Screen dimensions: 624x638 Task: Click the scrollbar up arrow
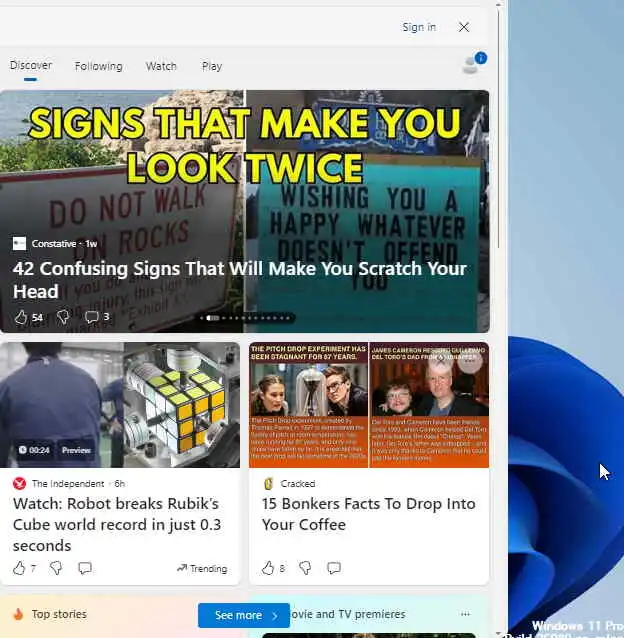[499, 3]
